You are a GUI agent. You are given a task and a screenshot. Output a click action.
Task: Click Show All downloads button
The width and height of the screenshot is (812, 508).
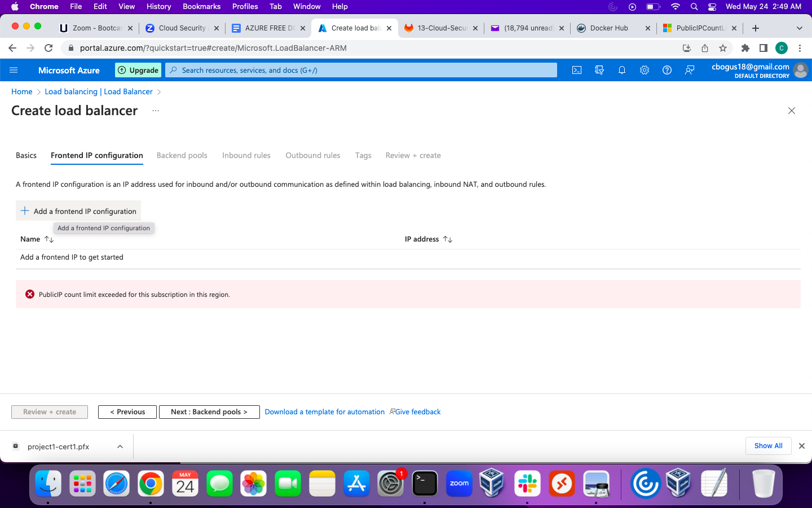(x=769, y=446)
